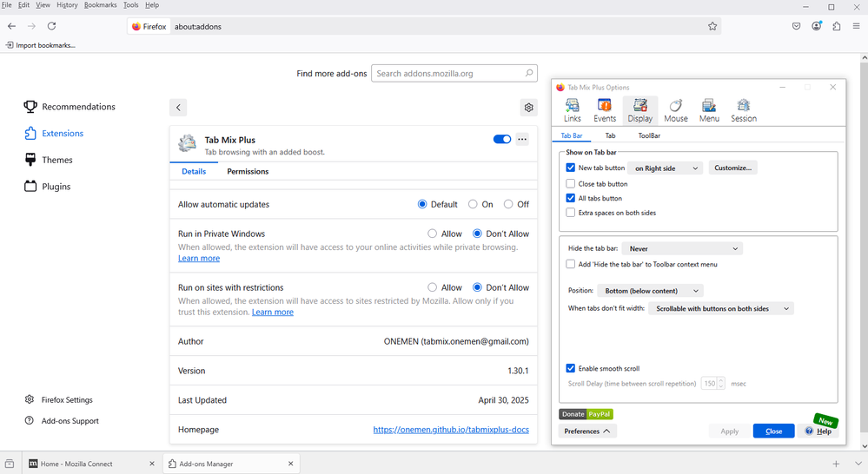Open the tabs don't fit width dropdown

click(x=721, y=309)
